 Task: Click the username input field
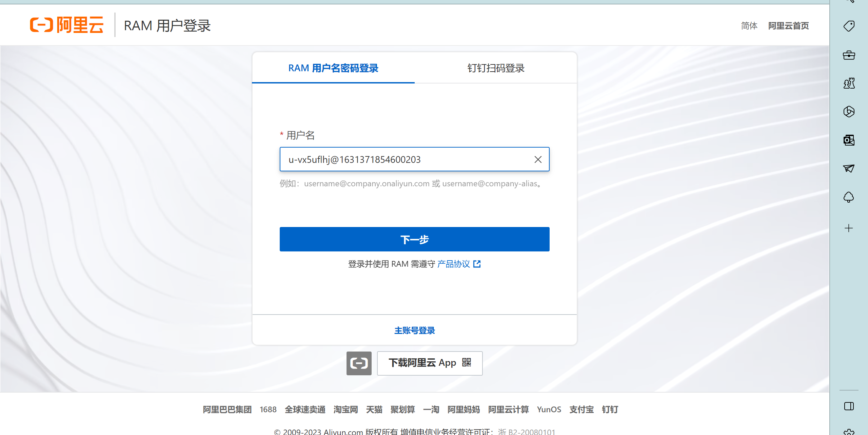click(x=414, y=159)
